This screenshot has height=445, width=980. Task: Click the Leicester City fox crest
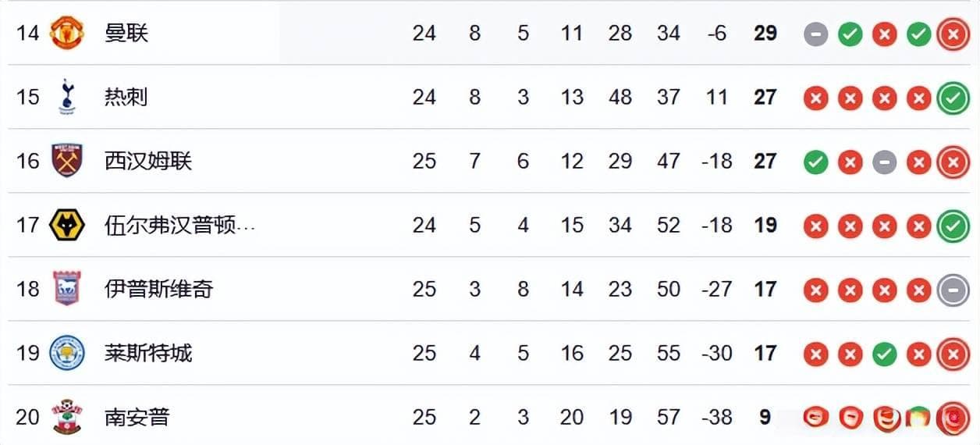click(x=66, y=353)
